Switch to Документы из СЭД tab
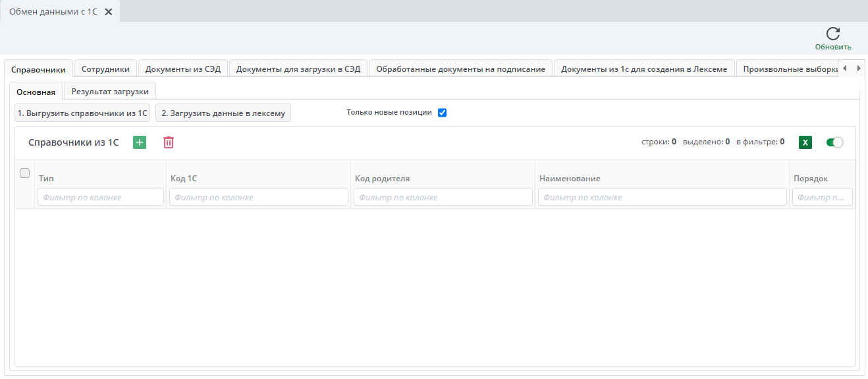The height and width of the screenshot is (379, 868). [x=183, y=69]
